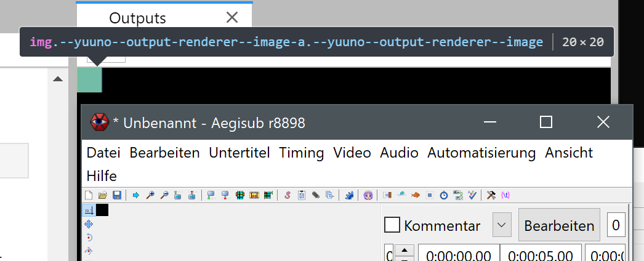Open Timing Post-Processor clock icon
This screenshot has width=644, height=261.
pyautogui.click(x=443, y=195)
